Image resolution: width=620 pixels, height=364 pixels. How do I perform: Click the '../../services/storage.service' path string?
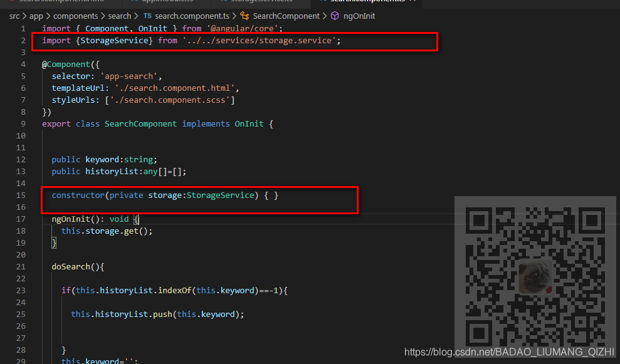pyautogui.click(x=259, y=41)
